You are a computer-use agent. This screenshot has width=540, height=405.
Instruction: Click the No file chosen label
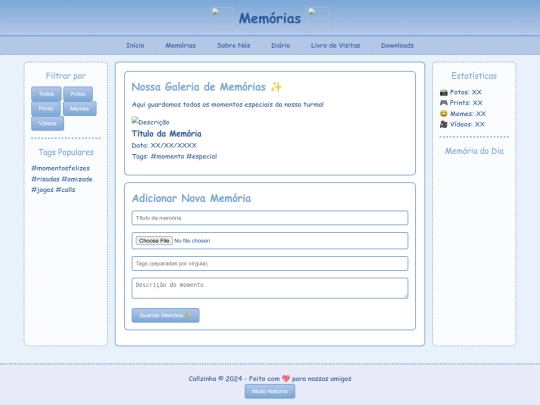[x=192, y=241]
